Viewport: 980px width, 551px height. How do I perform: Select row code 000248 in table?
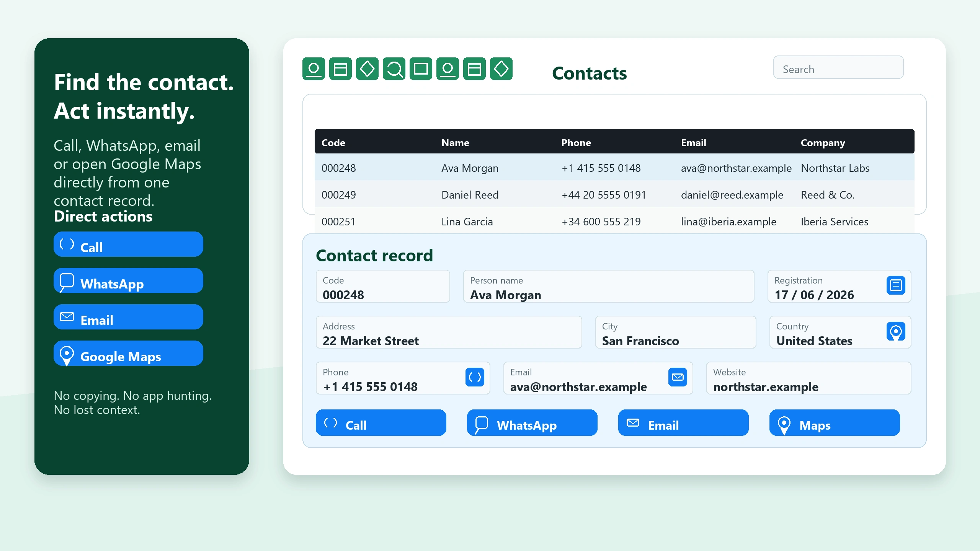point(339,168)
